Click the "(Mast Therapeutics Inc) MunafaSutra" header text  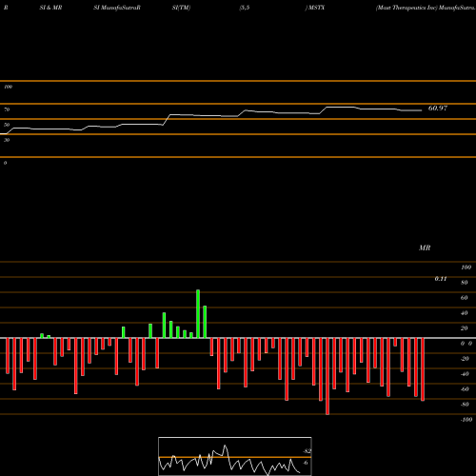pyautogui.click(x=426, y=8)
